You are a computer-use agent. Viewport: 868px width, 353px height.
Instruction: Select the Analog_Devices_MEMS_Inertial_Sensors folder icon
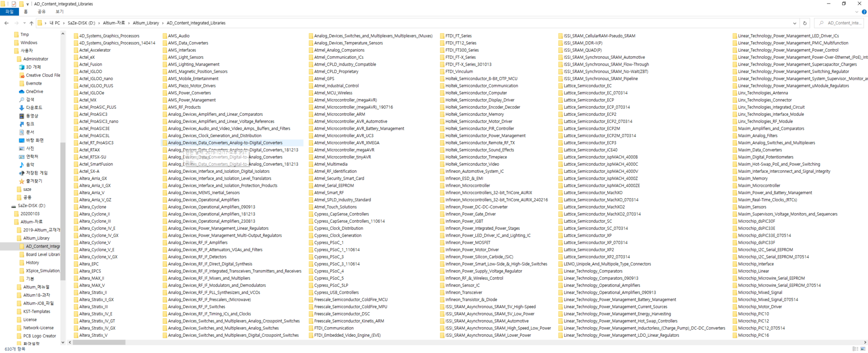point(165,193)
